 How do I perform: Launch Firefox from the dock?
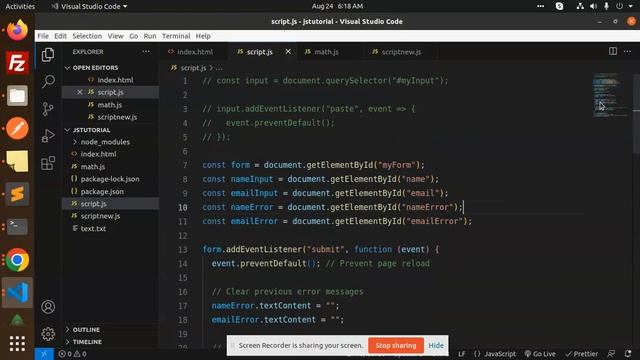[x=17, y=31]
